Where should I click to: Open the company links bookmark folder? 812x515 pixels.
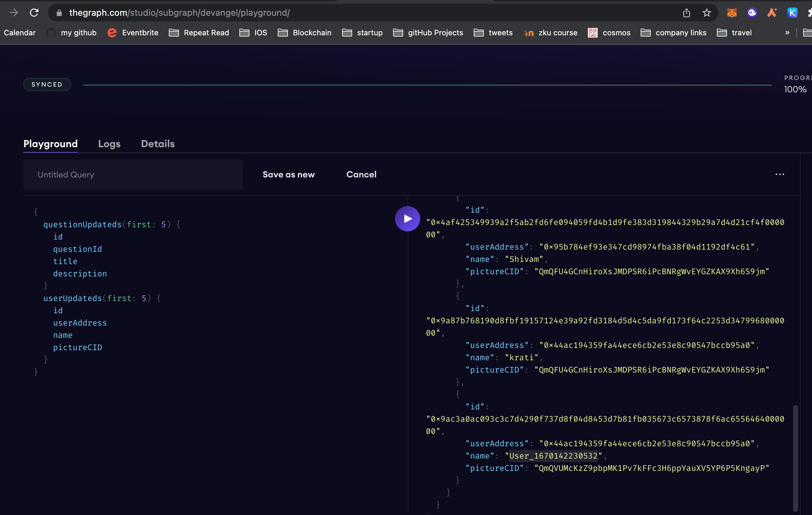point(673,33)
